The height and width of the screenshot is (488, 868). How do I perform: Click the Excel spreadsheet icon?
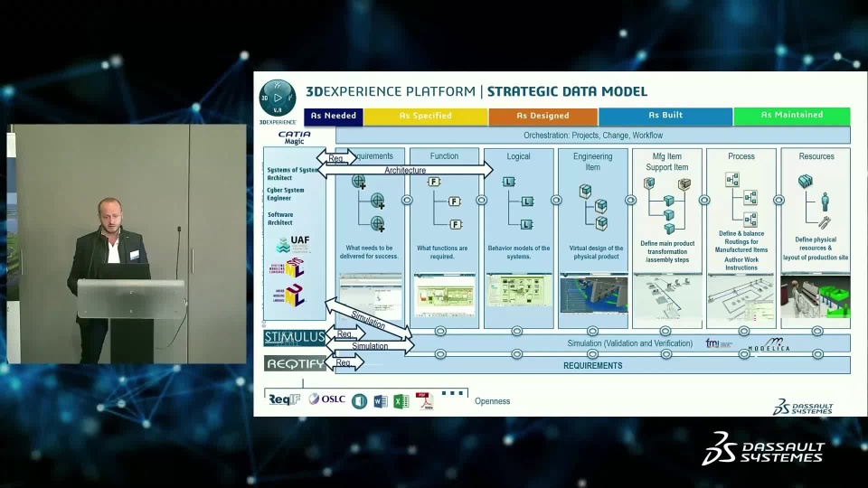(x=401, y=401)
